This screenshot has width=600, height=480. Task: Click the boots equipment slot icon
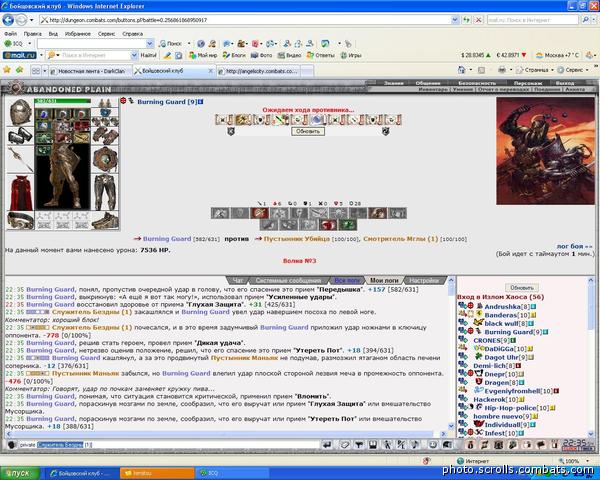point(105,220)
